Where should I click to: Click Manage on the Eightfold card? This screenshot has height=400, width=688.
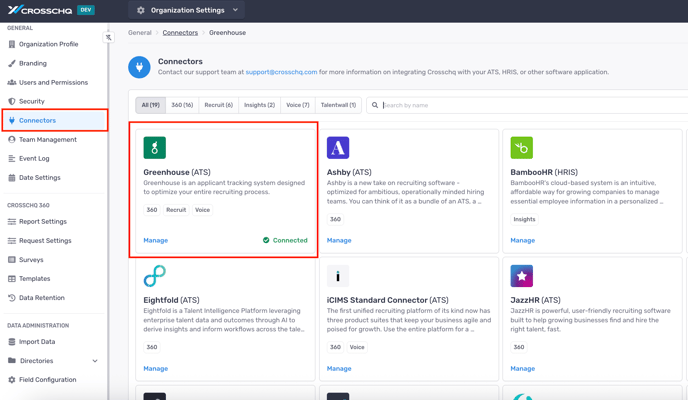pyautogui.click(x=156, y=368)
